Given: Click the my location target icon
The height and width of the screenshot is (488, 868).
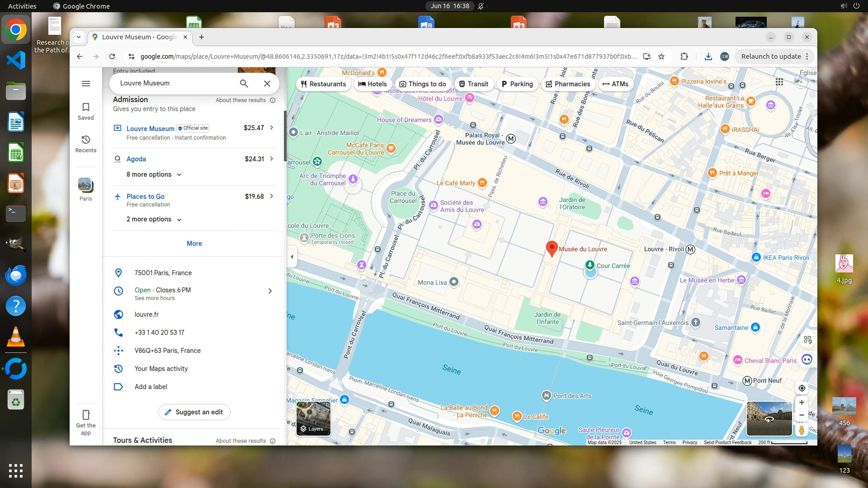Looking at the screenshot, I should 802,388.
